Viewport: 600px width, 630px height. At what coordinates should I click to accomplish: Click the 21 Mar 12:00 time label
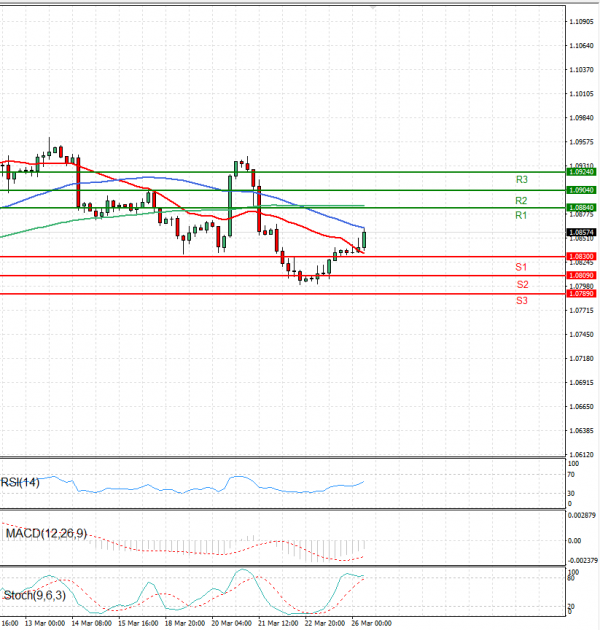tap(278, 623)
